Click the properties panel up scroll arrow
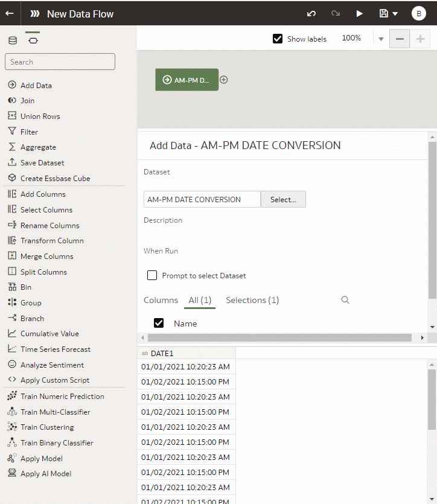The width and height of the screenshot is (437, 504). click(x=432, y=137)
